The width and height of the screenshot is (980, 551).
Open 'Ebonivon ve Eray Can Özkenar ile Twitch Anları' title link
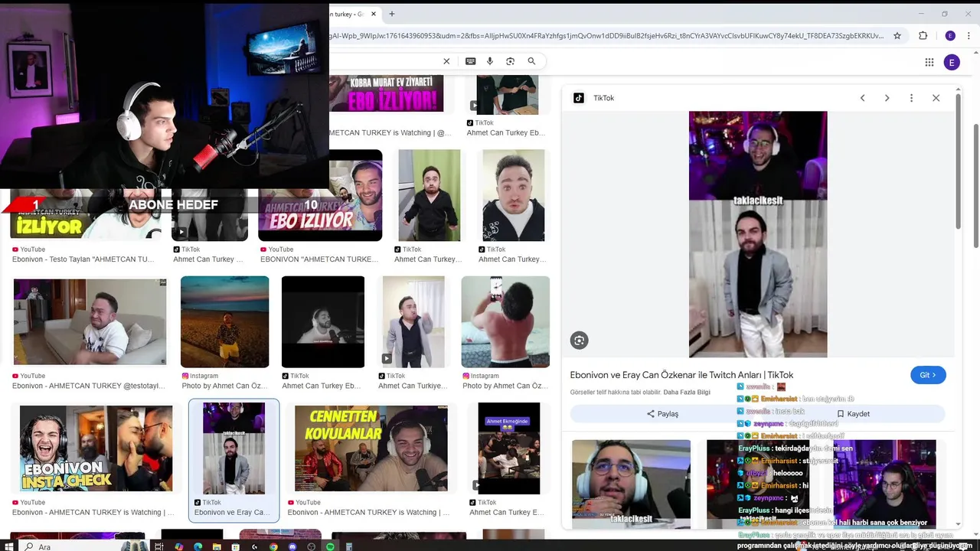coord(681,375)
